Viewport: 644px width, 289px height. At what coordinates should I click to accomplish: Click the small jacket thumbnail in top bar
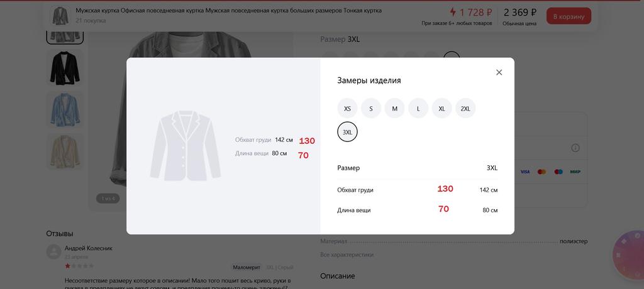[x=60, y=16]
